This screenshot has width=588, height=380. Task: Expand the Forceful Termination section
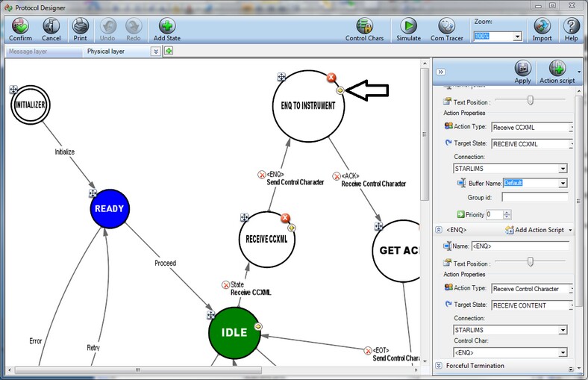click(439, 365)
